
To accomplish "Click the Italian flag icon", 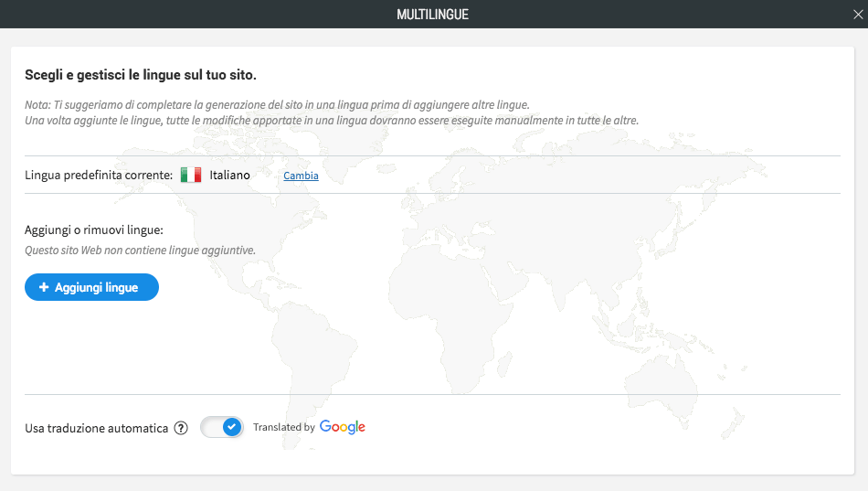I will tap(191, 176).
